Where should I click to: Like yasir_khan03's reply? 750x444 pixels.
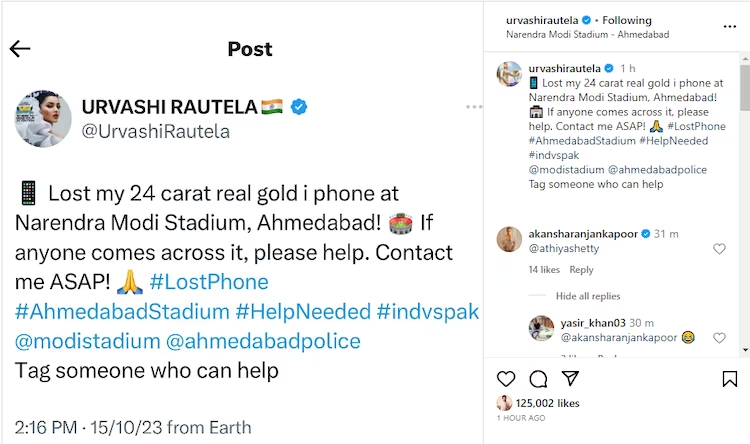(x=719, y=338)
